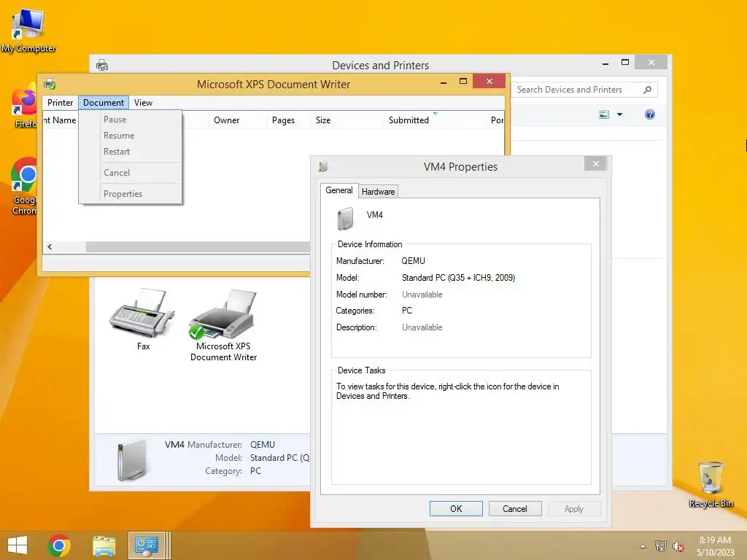Choose Cancel in Document menu
Image resolution: width=747 pixels, height=560 pixels.
coord(131,173)
